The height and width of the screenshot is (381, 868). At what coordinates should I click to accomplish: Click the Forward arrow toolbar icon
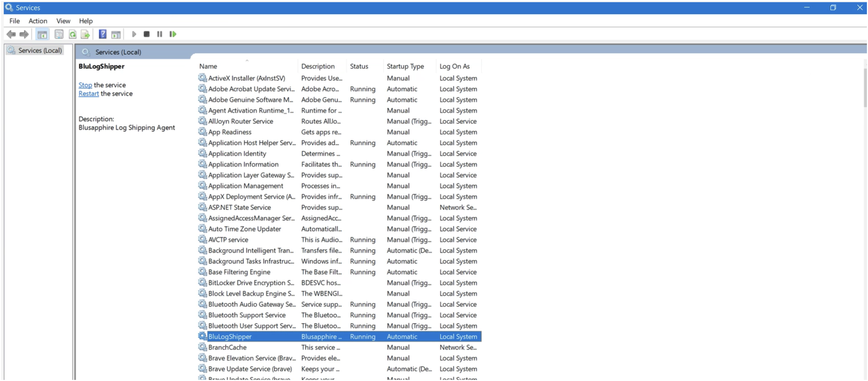(24, 34)
